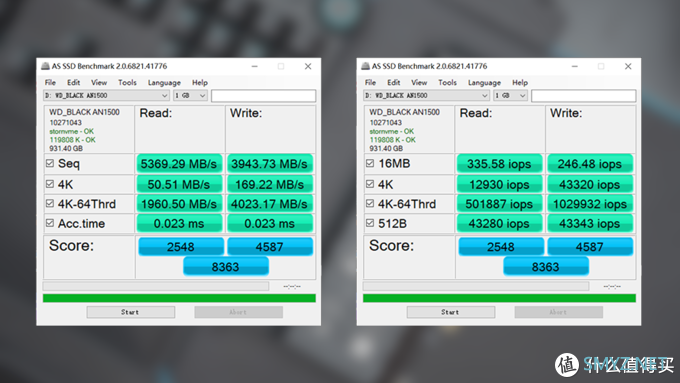Viewport: 680px width, 383px height.
Task: Disable the 512B test checkbox
Action: point(370,223)
